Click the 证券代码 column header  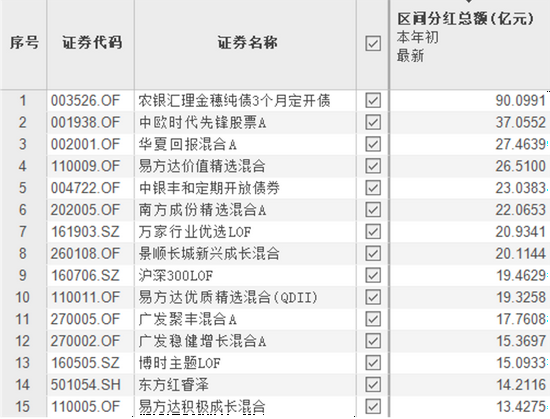tap(92, 42)
